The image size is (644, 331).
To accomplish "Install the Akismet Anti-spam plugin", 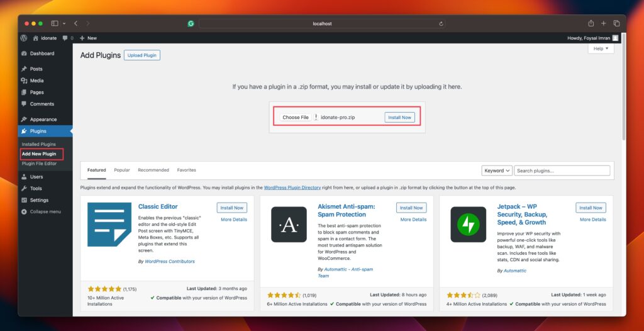I will click(x=411, y=208).
